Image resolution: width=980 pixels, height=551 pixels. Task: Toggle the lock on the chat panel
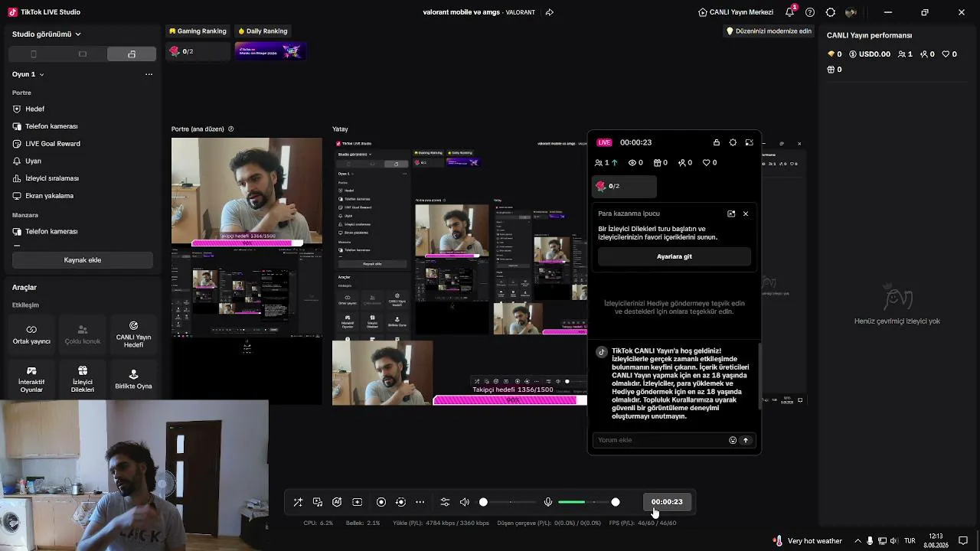click(717, 142)
